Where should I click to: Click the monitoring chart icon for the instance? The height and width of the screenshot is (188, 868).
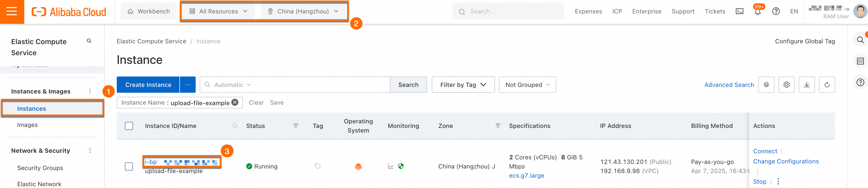coord(391,166)
